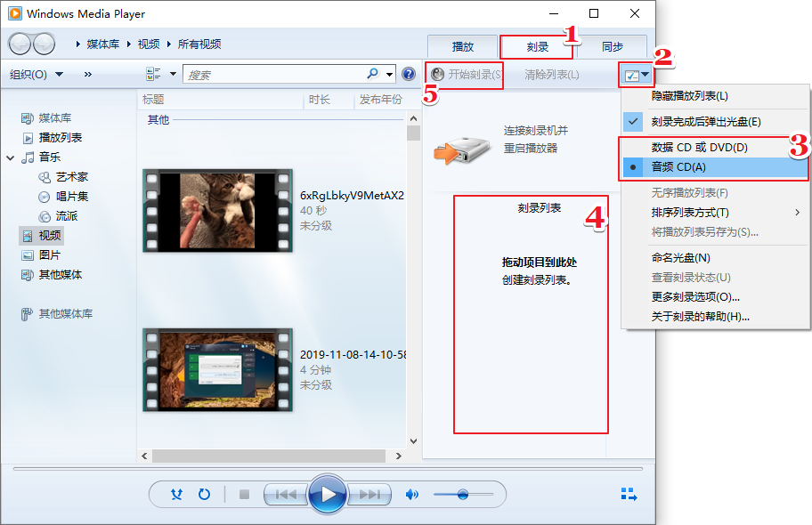Expand breadcrumb arrow before 媒体库
This screenshot has width=812, height=525.
click(x=78, y=44)
